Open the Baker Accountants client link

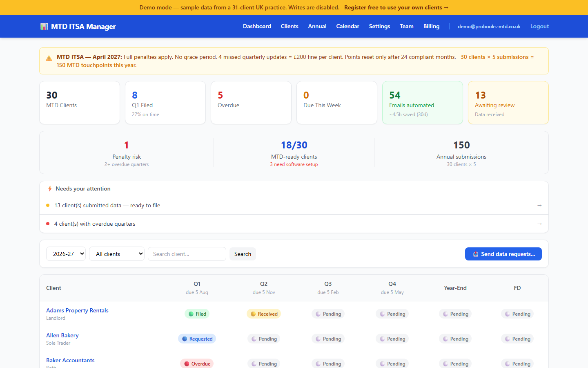(70, 360)
